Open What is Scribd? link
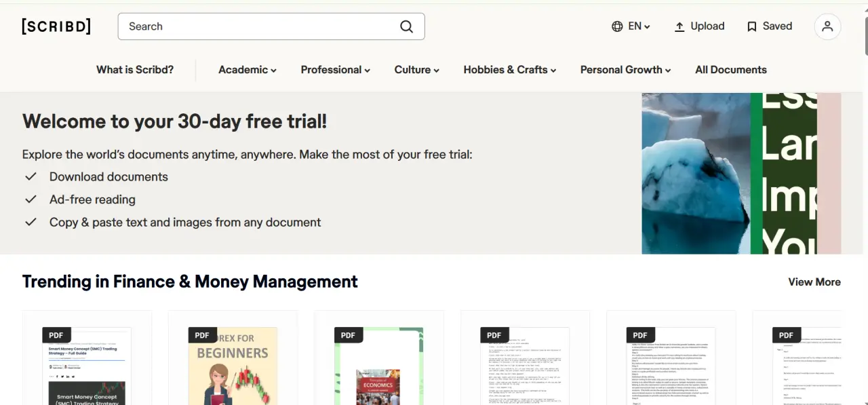Viewport: 868px width, 405px height. 135,70
